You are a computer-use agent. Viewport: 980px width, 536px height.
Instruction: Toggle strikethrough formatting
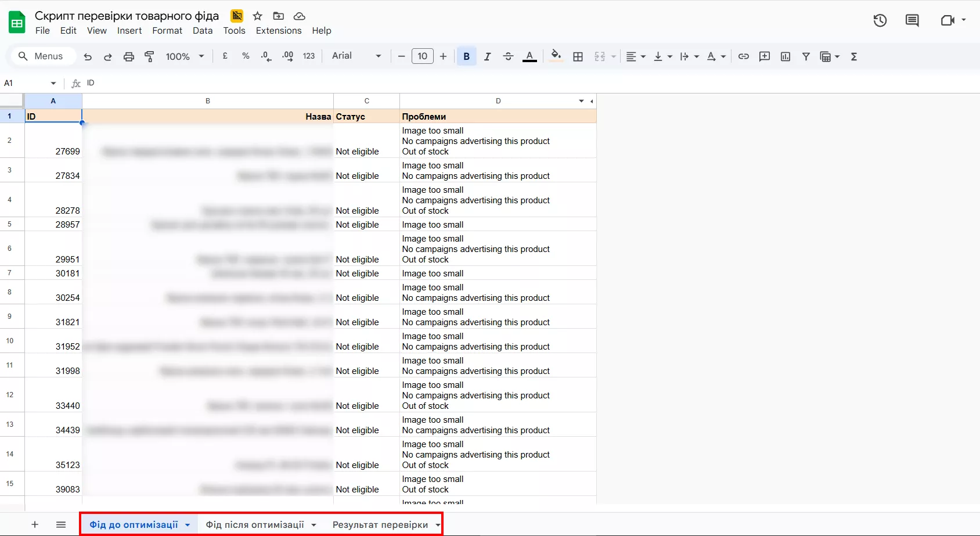(x=508, y=56)
